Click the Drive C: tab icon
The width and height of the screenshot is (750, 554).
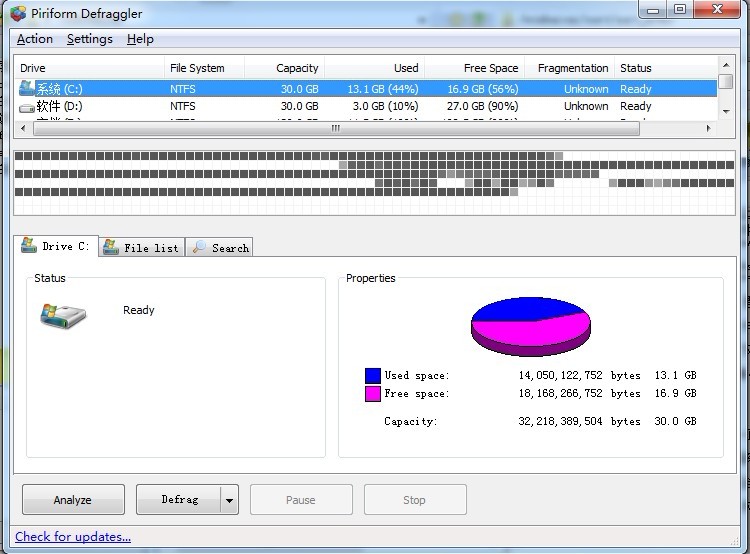30,246
